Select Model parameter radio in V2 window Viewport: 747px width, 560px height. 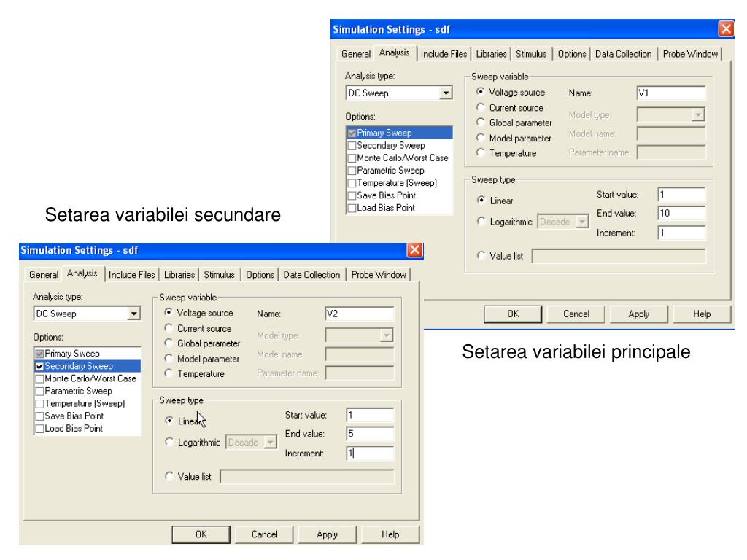click(x=169, y=358)
